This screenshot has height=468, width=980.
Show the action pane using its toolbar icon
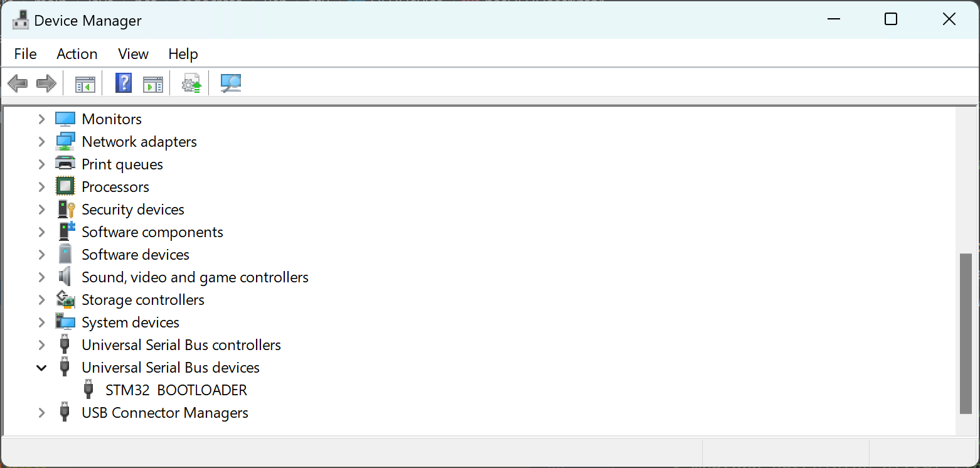point(152,83)
